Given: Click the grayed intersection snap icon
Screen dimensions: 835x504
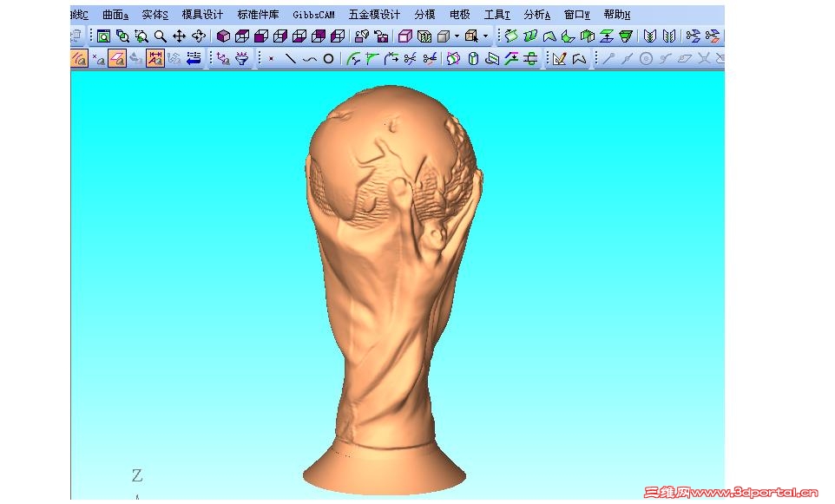Looking at the screenshot, I should point(704,58).
